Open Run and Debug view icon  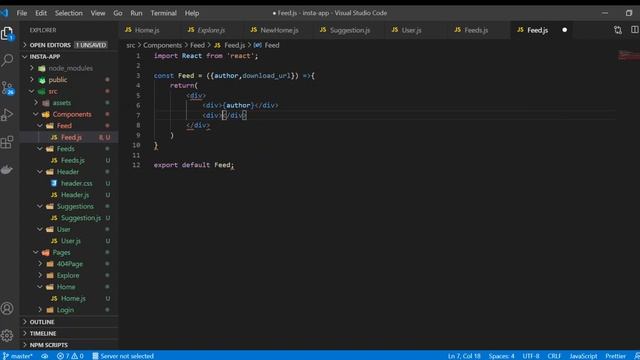pos(7,115)
